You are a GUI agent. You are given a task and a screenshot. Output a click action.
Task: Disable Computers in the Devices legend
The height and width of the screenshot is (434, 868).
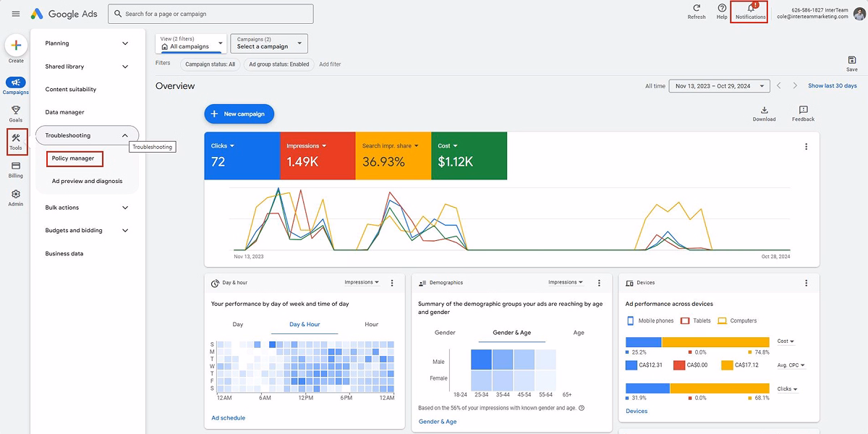coord(736,321)
